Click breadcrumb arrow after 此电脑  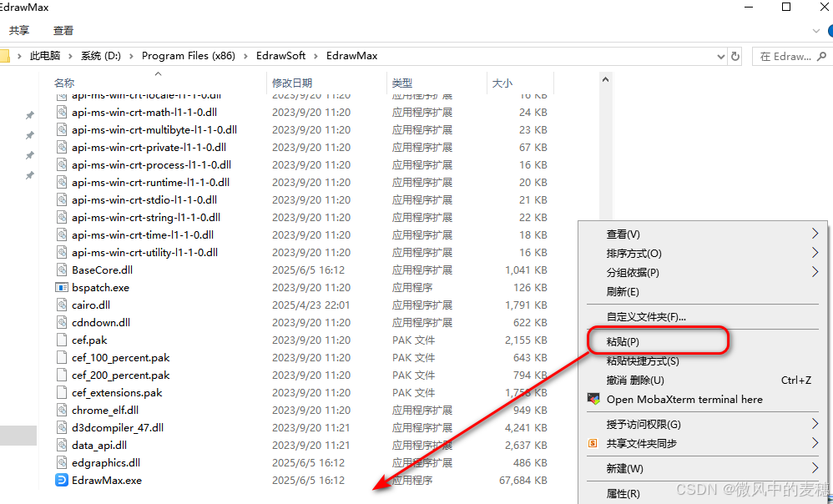pyautogui.click(x=70, y=56)
